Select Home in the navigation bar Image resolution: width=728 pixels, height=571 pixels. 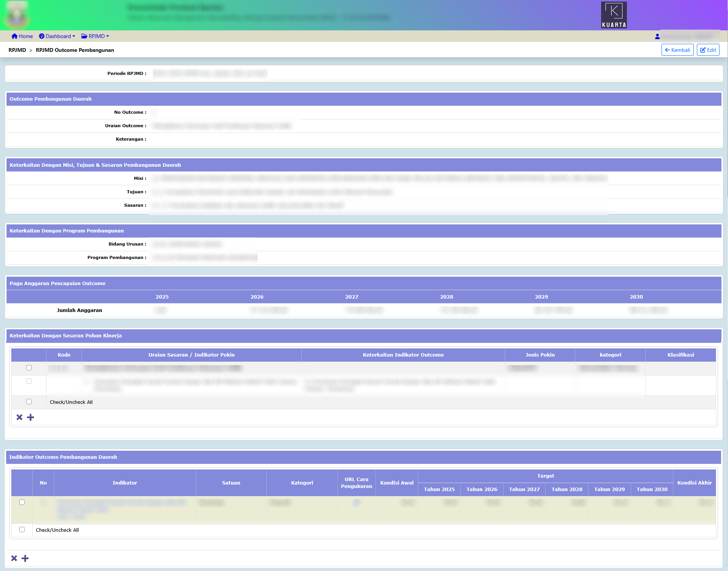click(22, 36)
